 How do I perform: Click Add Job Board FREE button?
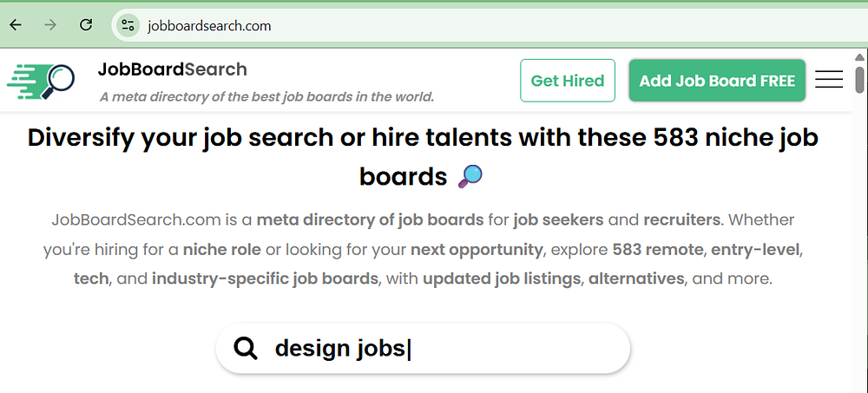[717, 81]
